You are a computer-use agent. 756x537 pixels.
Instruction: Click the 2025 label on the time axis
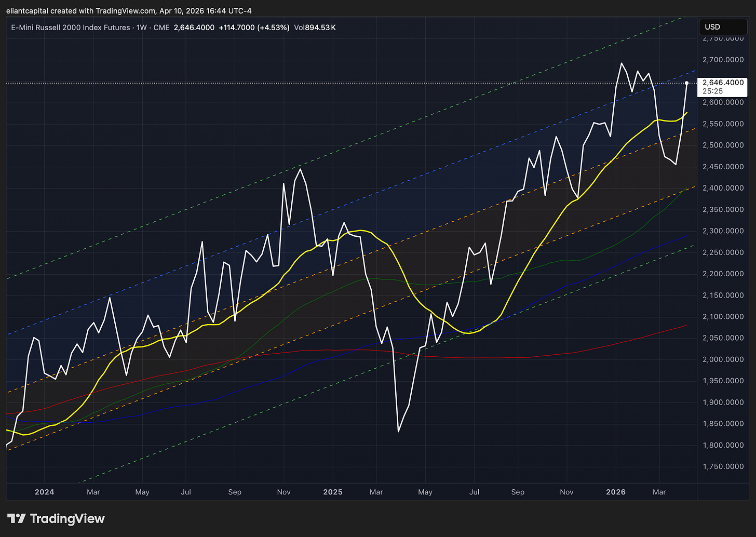point(333,492)
